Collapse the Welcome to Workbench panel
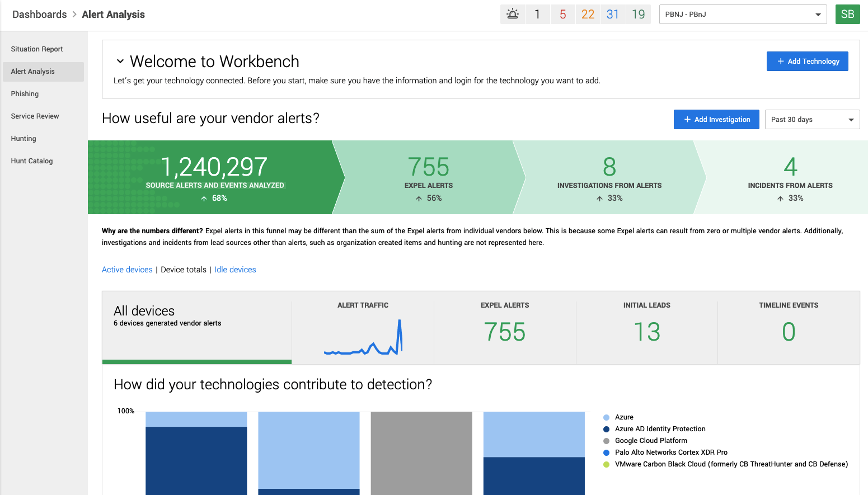 (x=120, y=61)
